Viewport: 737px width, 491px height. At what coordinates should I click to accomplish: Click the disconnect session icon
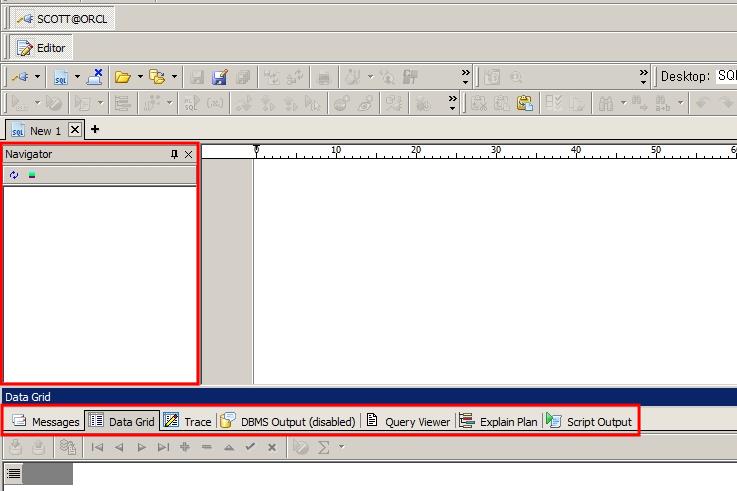pyautogui.click(x=95, y=76)
